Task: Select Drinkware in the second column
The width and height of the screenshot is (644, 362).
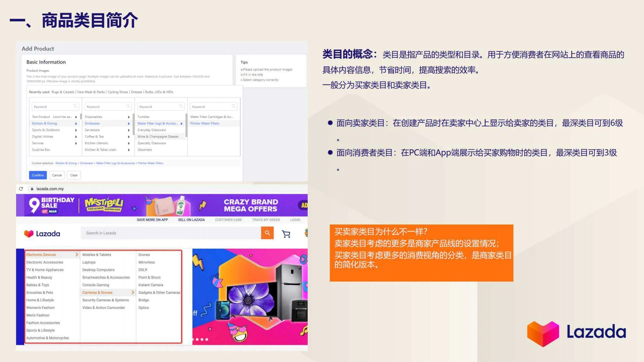Action: point(92,123)
